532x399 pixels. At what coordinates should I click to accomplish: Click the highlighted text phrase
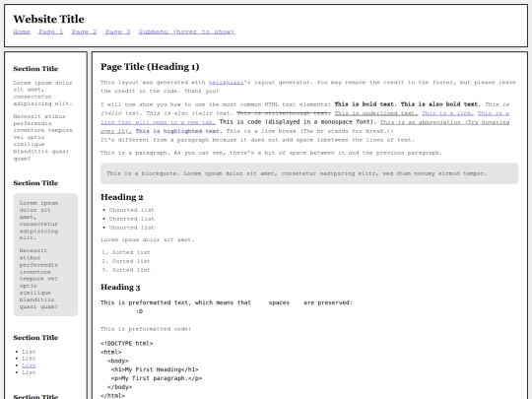(x=178, y=131)
